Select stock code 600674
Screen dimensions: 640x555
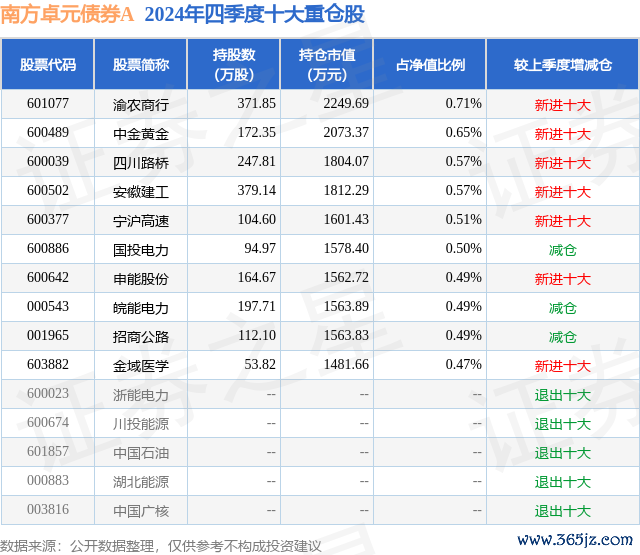pyautogui.click(x=48, y=422)
